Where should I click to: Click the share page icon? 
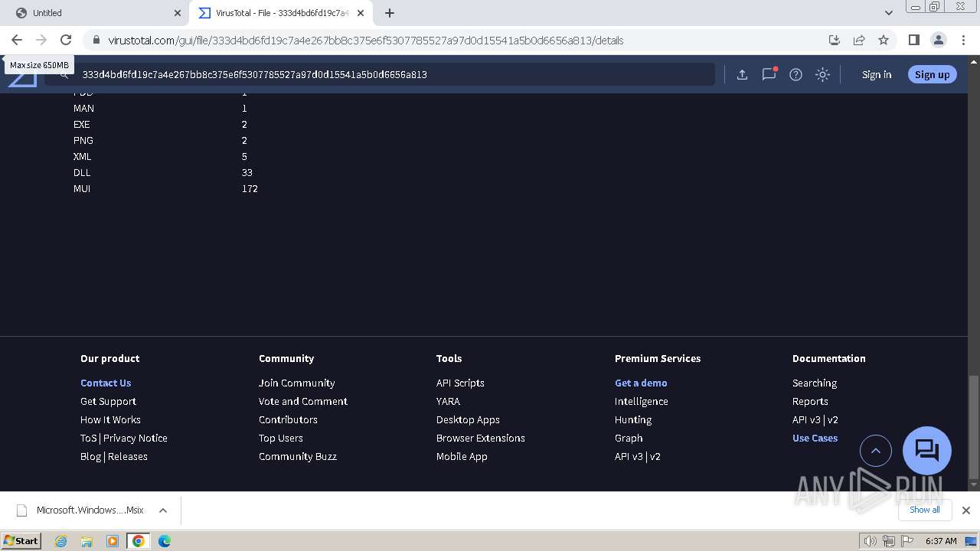(859, 40)
